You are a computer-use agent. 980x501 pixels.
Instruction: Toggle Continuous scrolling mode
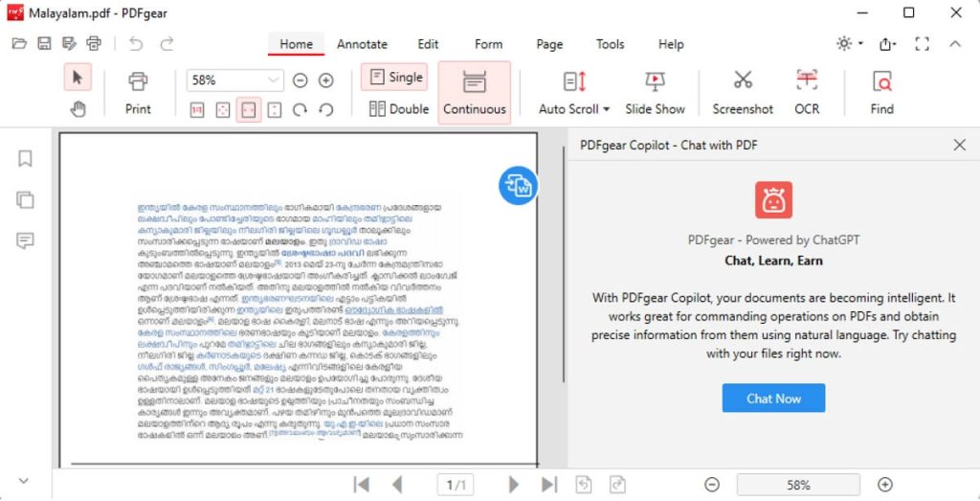point(475,93)
